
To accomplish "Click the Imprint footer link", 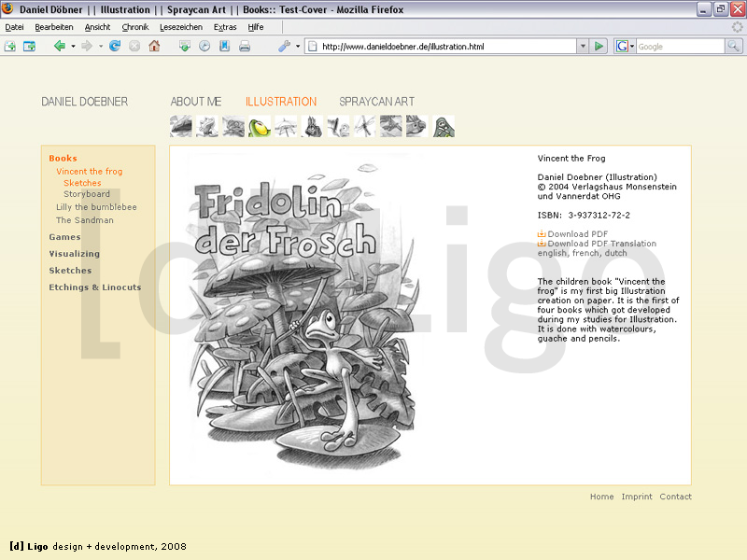I will point(637,497).
